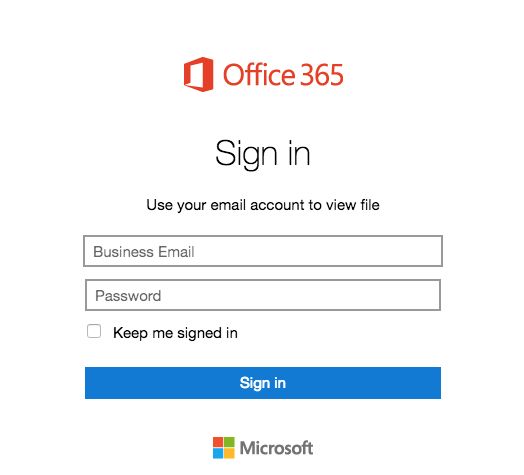Focus the Password input field
Screen dimensions: 524x475
[263, 295]
